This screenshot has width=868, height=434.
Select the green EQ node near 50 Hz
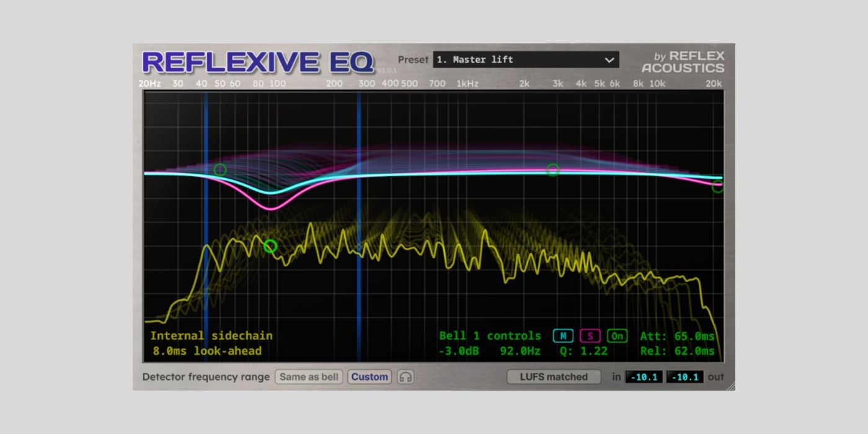coord(220,169)
